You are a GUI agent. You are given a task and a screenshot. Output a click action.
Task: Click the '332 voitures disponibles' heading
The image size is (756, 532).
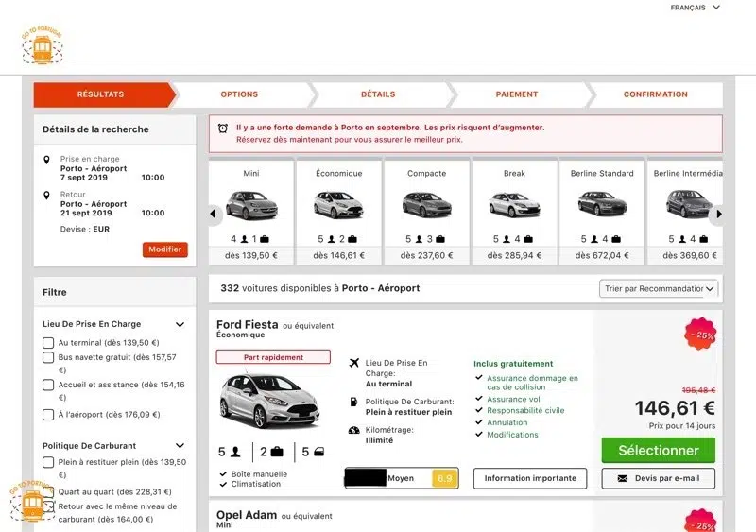coord(320,288)
